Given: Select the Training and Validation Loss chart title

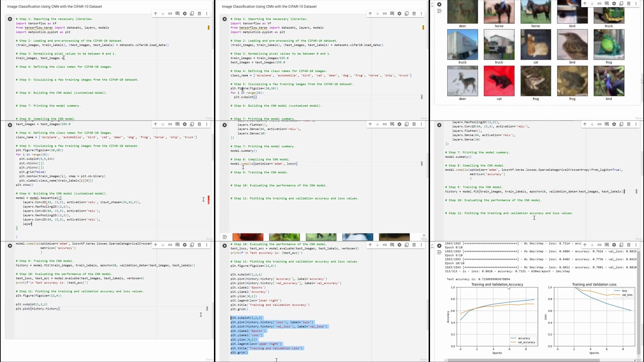Looking at the screenshot, I should (x=594, y=285).
